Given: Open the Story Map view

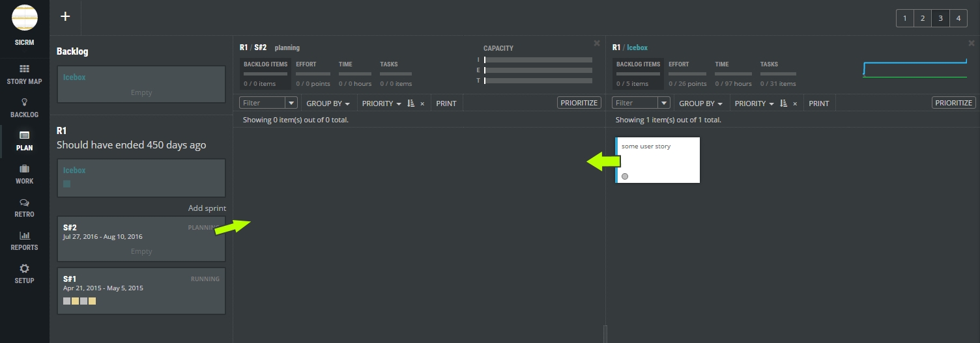Looking at the screenshot, I should (25, 75).
